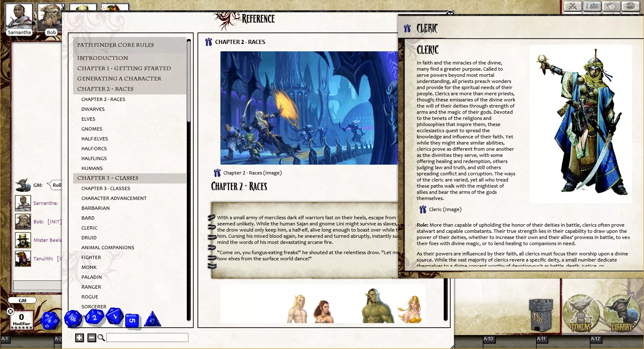Viewport: 644px width, 349px height.
Task: Open the Cleric (Image) link icon
Action: point(423,209)
